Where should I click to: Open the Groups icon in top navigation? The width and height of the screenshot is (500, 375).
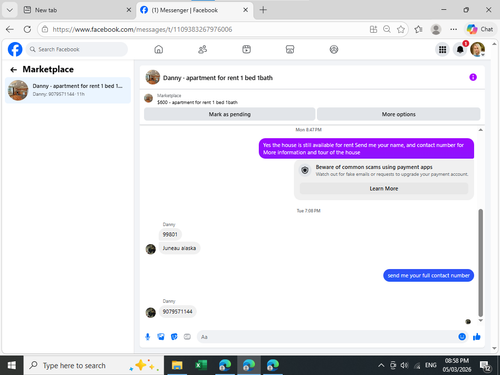(x=334, y=49)
